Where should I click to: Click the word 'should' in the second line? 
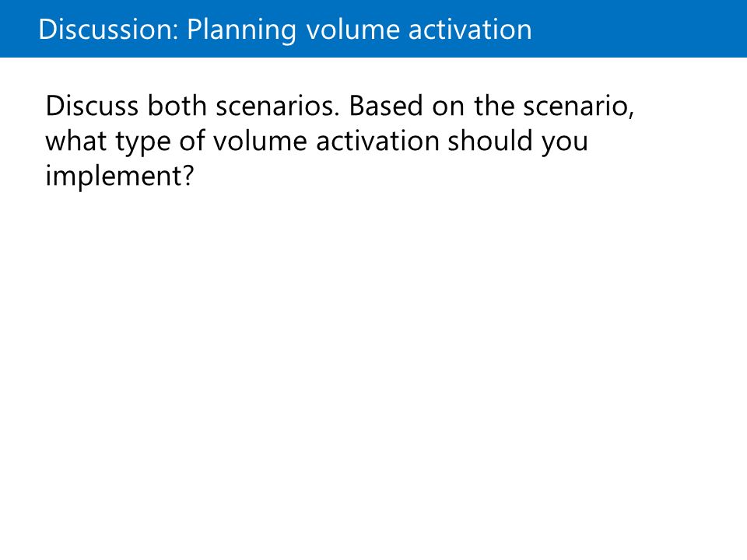(x=489, y=141)
